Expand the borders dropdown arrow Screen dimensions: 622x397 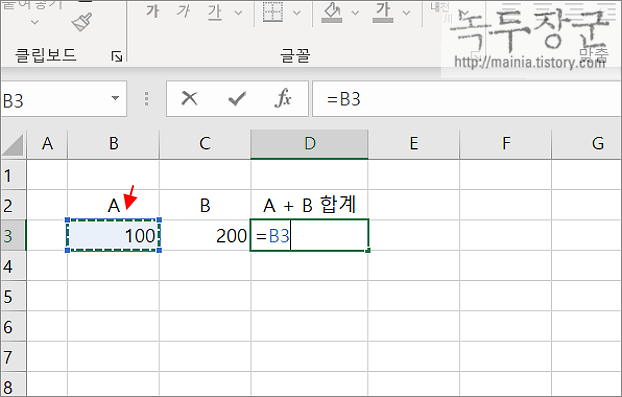point(296,13)
